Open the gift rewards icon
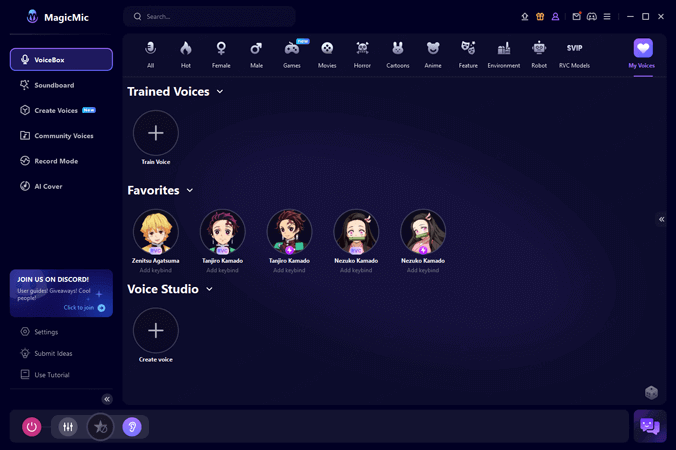676x450 pixels. click(x=540, y=16)
